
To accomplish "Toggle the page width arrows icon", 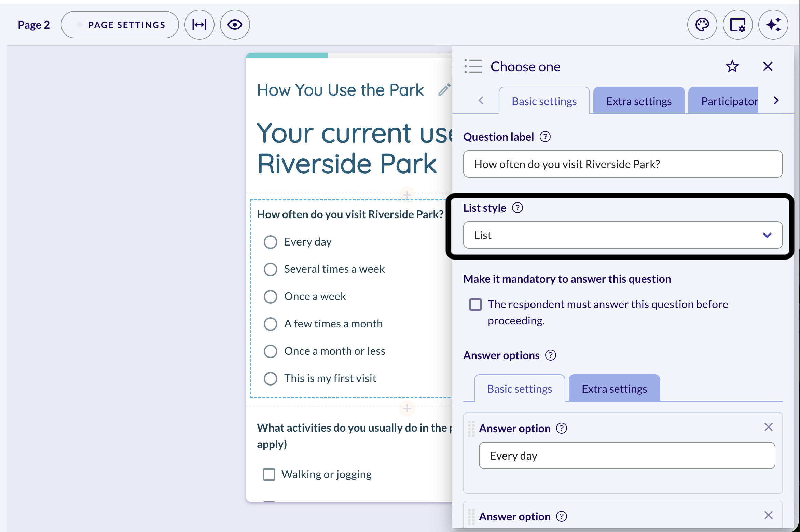I will click(x=199, y=25).
